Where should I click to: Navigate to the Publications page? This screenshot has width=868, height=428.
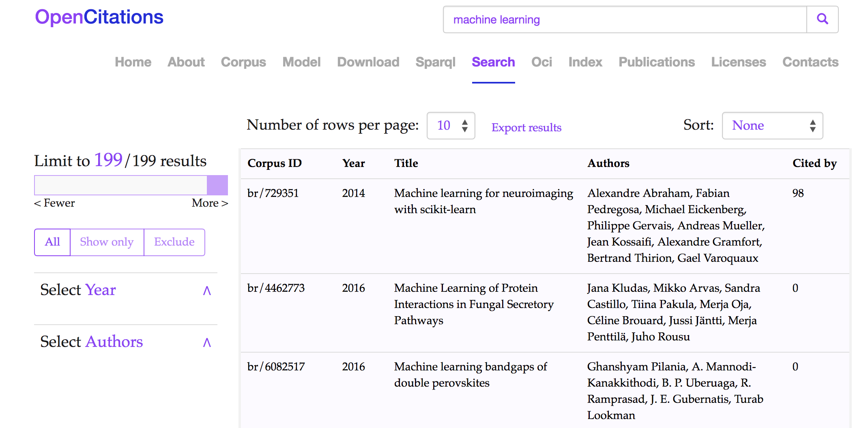pos(656,62)
